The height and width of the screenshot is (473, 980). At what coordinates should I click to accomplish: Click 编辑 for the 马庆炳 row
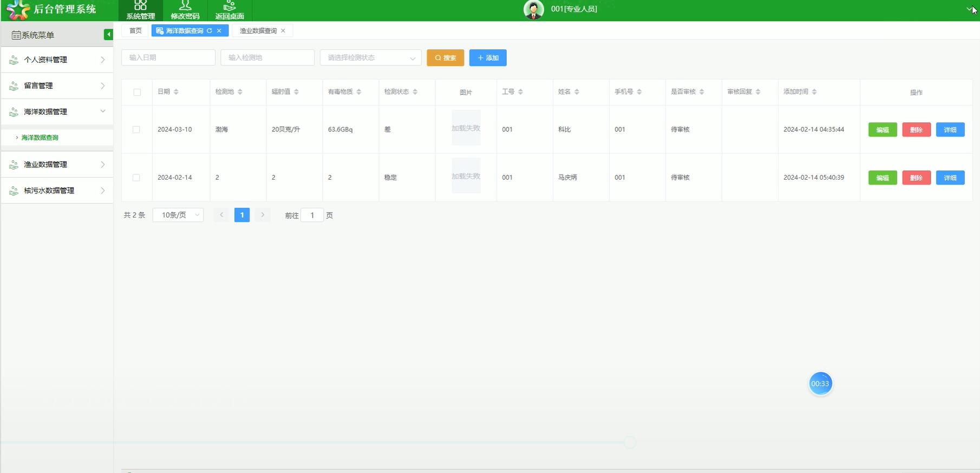(x=883, y=178)
